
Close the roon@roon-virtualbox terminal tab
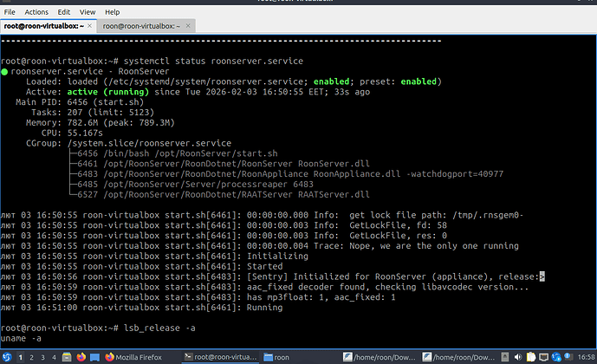190,26
